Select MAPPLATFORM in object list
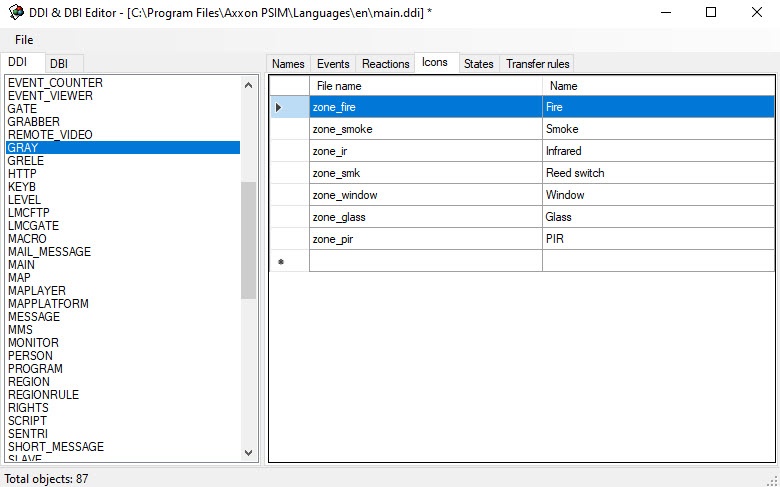Image resolution: width=780 pixels, height=487 pixels. pyautogui.click(x=123, y=303)
